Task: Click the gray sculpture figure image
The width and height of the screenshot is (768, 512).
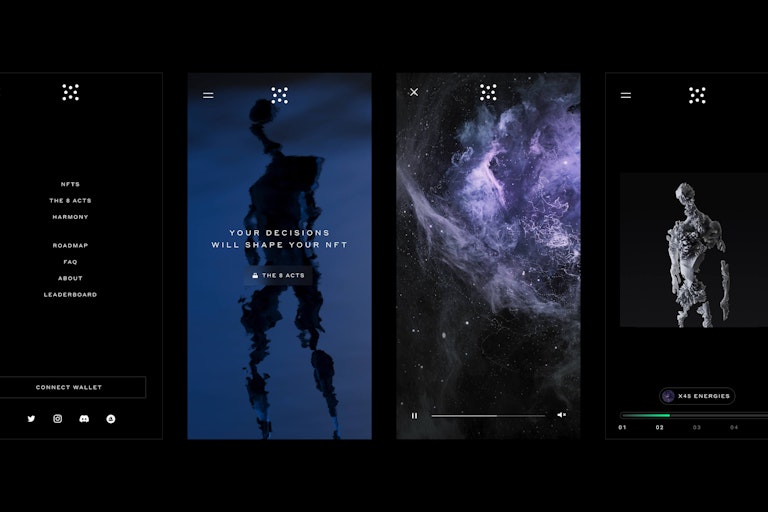Action: [694, 250]
